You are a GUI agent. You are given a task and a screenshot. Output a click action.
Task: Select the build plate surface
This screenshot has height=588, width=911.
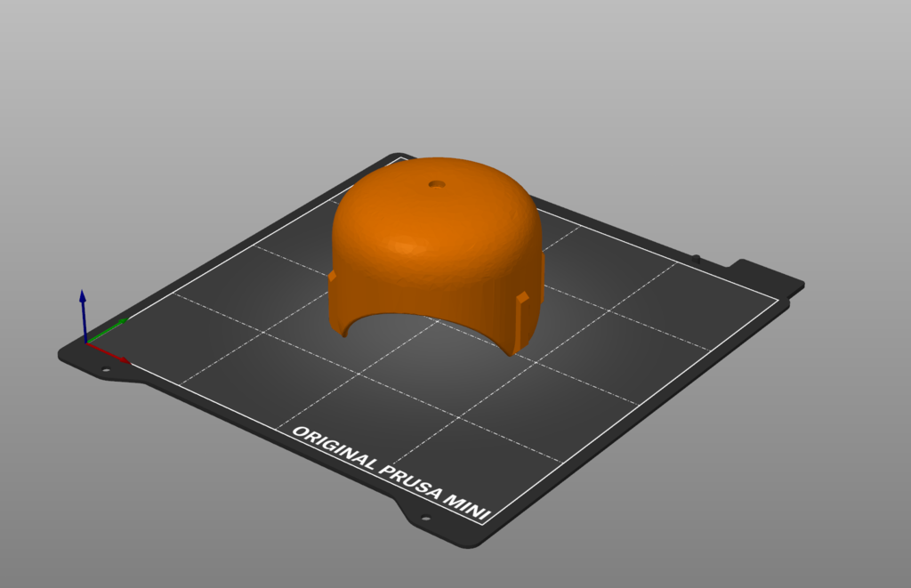[623, 400]
